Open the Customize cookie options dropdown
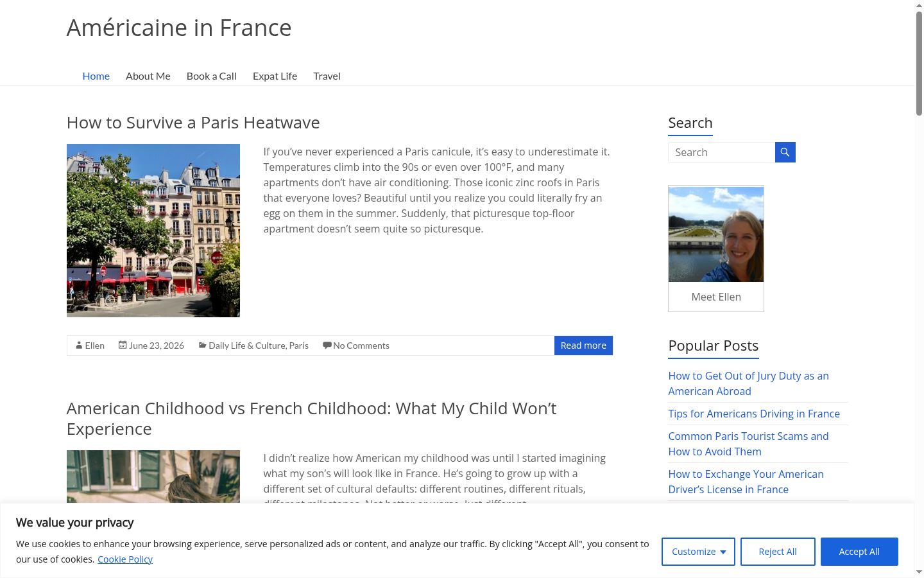The width and height of the screenshot is (924, 578). tap(698, 552)
